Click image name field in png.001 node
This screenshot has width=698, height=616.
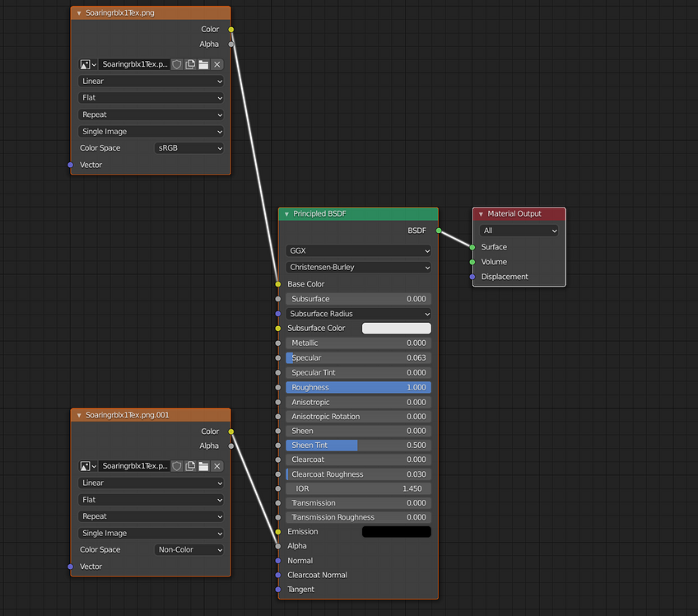click(x=134, y=466)
